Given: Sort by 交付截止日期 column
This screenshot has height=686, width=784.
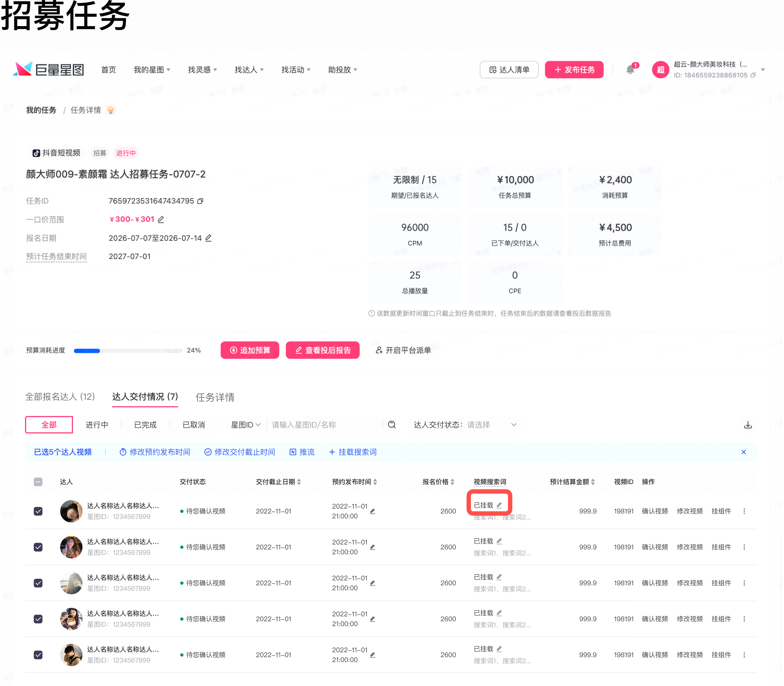Looking at the screenshot, I should click(299, 482).
